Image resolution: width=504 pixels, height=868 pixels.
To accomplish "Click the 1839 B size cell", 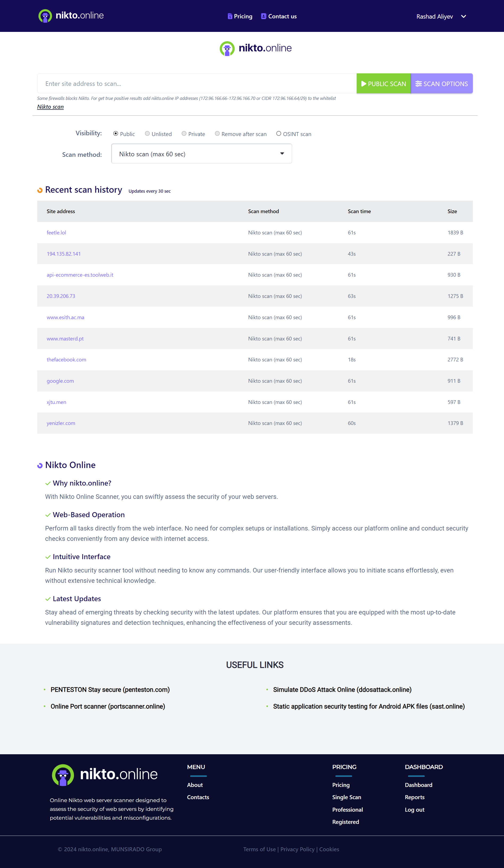I will click(x=455, y=233).
